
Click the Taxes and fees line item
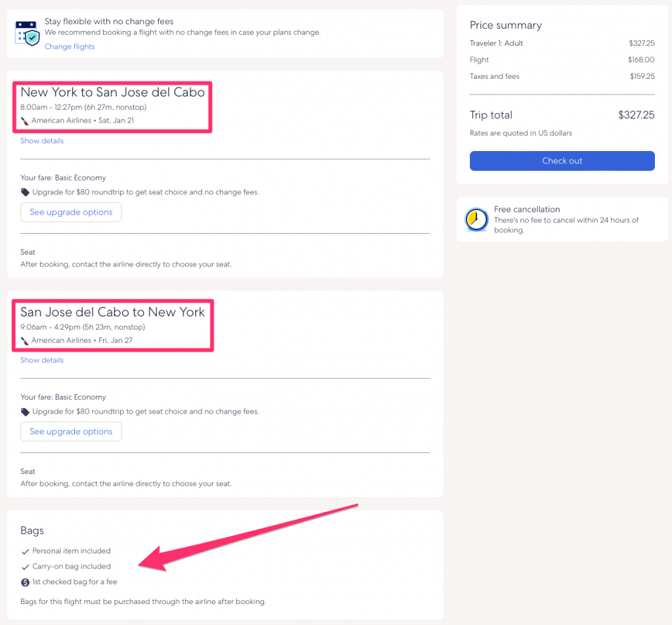494,76
